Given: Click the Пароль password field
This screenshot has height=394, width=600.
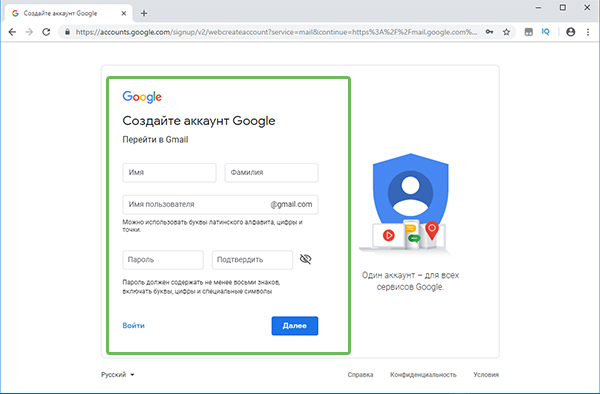Looking at the screenshot, I should pyautogui.click(x=163, y=260).
